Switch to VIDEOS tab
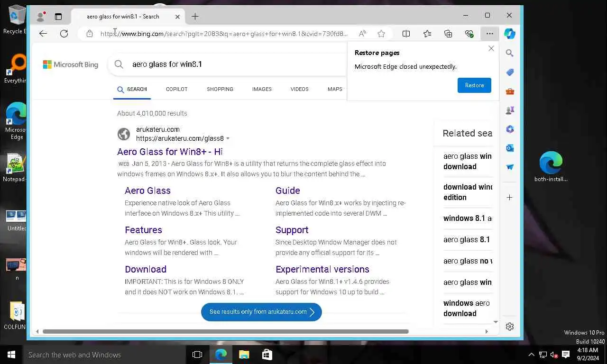Viewport: 607px width, 364px height. 300,89
